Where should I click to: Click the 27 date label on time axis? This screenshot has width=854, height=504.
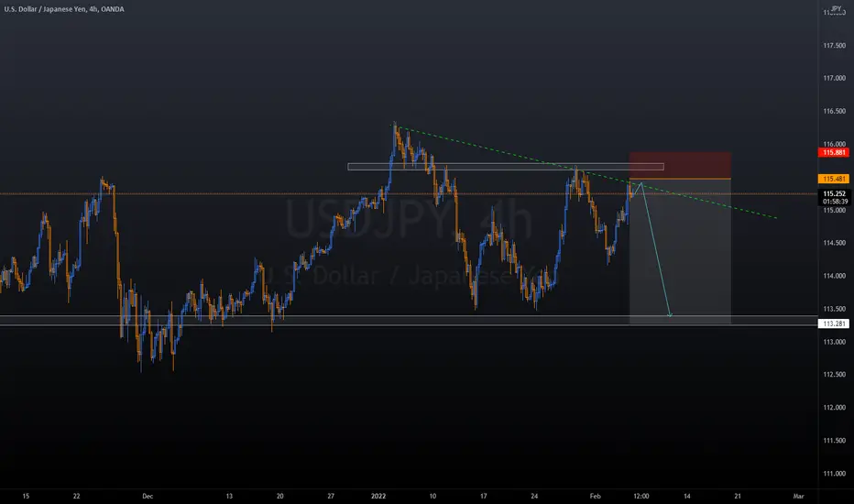331,497
